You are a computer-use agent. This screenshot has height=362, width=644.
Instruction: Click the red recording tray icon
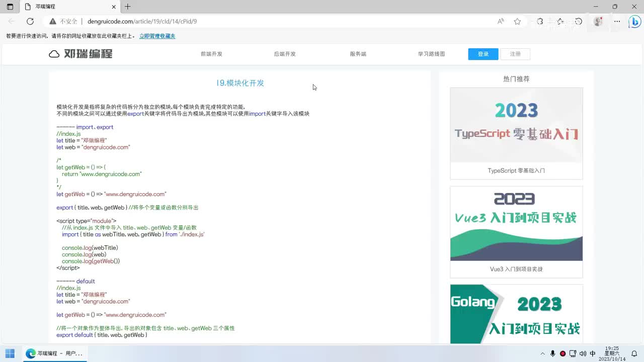[x=563, y=353]
